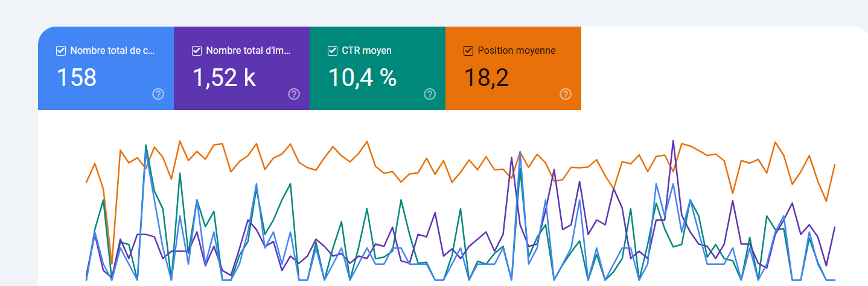Uncheck the Nombre total d'impressions checkbox
868x286 pixels.
pos(196,51)
